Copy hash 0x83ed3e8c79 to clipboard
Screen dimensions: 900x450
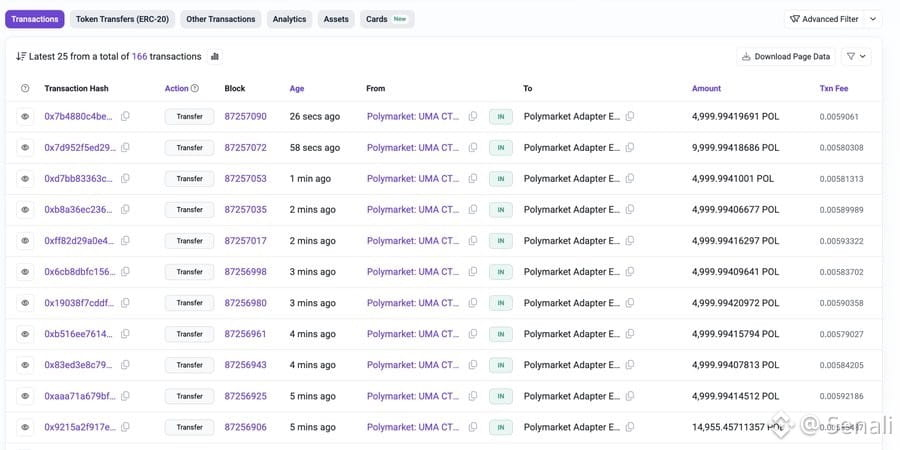click(x=125, y=364)
